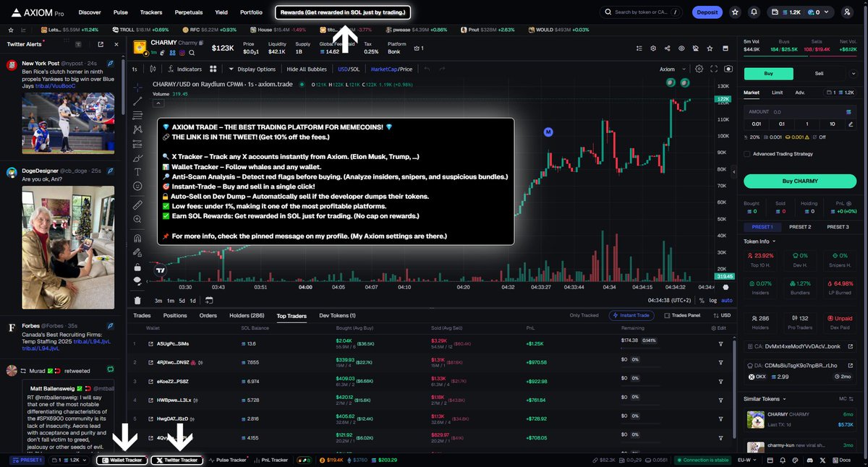868x467 pixels.
Task: Click the token search field
Action: pyautogui.click(x=640, y=12)
